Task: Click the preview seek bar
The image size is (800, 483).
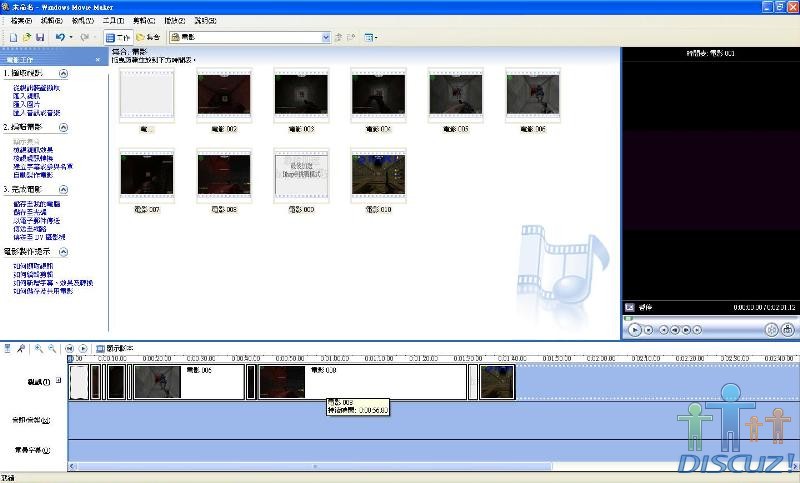Action: click(x=710, y=318)
